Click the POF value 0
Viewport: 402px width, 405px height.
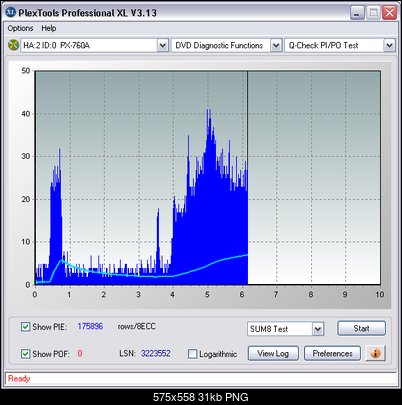pyautogui.click(x=80, y=353)
